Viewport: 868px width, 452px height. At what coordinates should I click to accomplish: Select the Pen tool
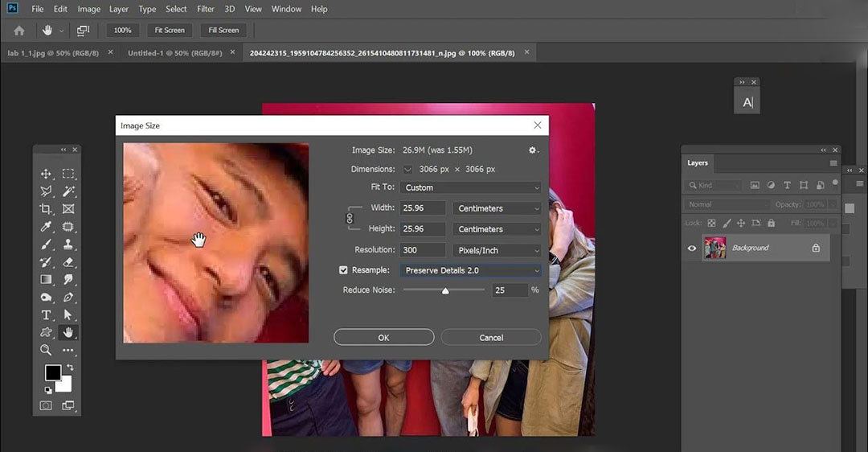[68, 298]
